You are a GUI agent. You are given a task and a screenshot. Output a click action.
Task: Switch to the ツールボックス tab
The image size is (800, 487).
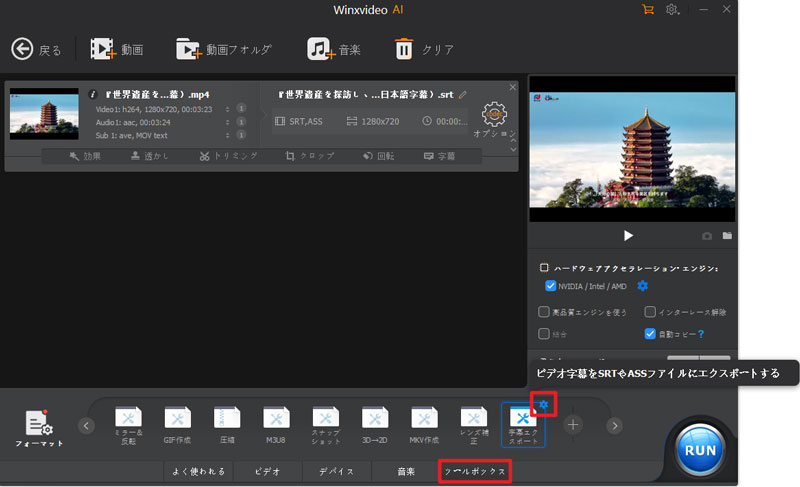click(475, 471)
